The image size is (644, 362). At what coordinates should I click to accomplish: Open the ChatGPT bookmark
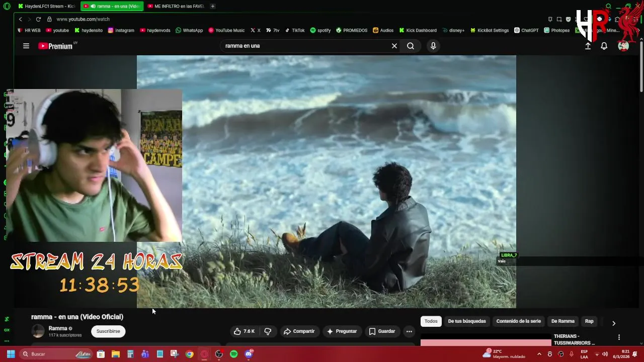(x=526, y=30)
